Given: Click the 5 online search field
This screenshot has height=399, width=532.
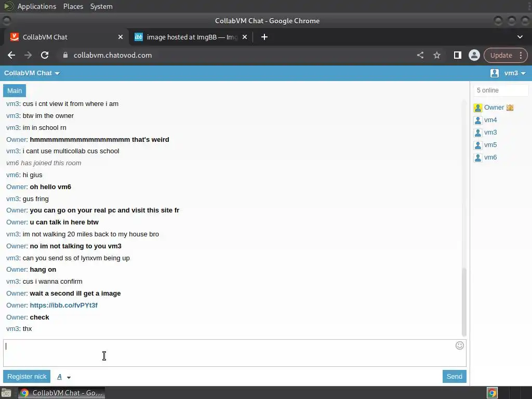Looking at the screenshot, I should (501, 90).
